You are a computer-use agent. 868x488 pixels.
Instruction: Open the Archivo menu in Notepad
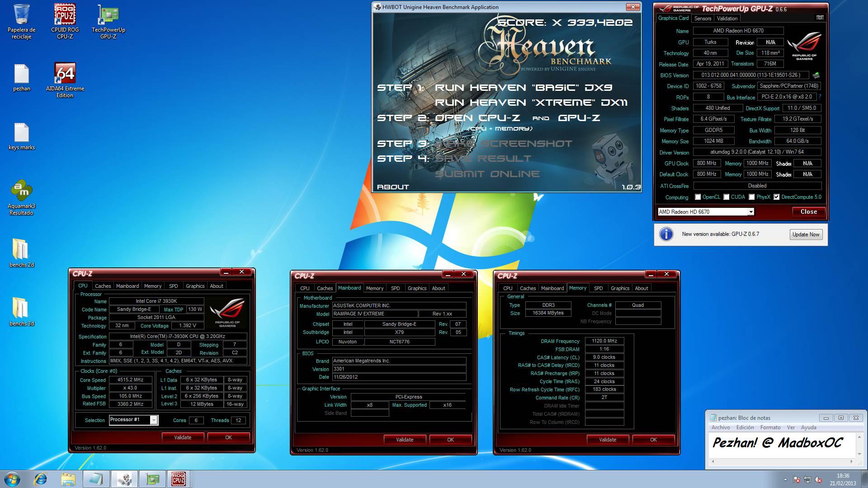point(721,427)
